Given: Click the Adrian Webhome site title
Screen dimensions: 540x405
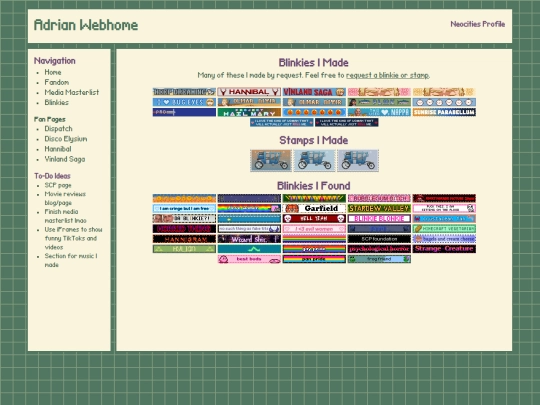Looking at the screenshot, I should click(x=86, y=25).
